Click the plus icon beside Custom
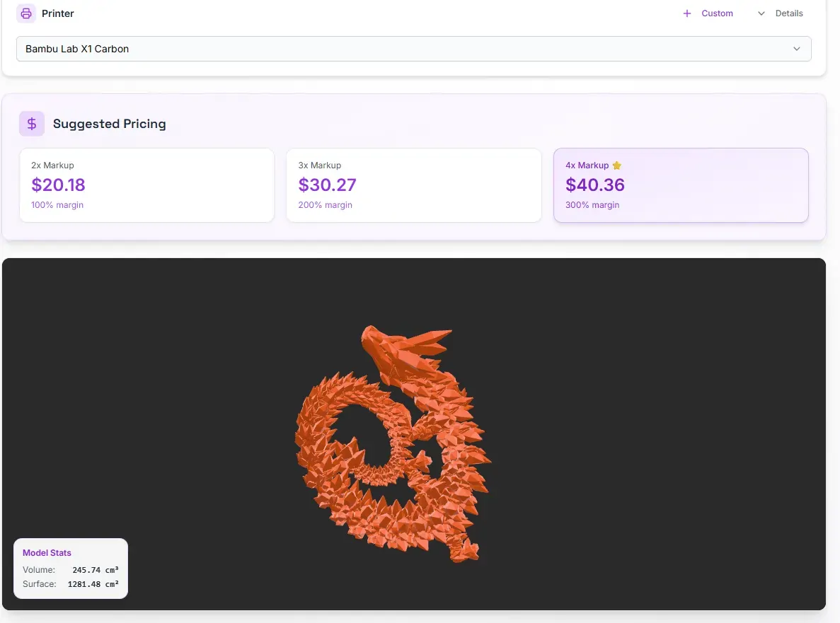840x623 pixels. 686,13
